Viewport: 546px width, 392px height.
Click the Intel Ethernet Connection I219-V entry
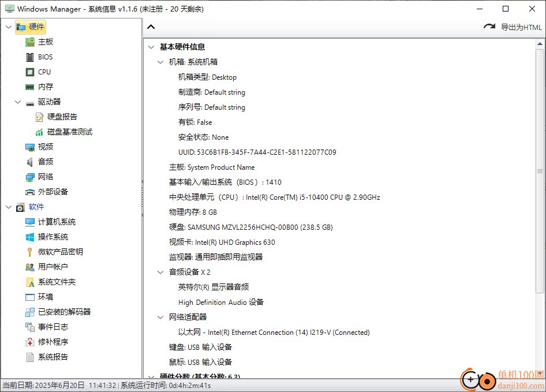tap(274, 332)
